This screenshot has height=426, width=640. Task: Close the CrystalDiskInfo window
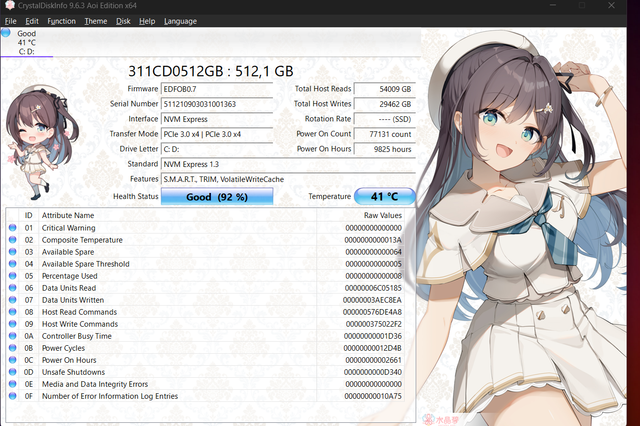click(x=611, y=5)
